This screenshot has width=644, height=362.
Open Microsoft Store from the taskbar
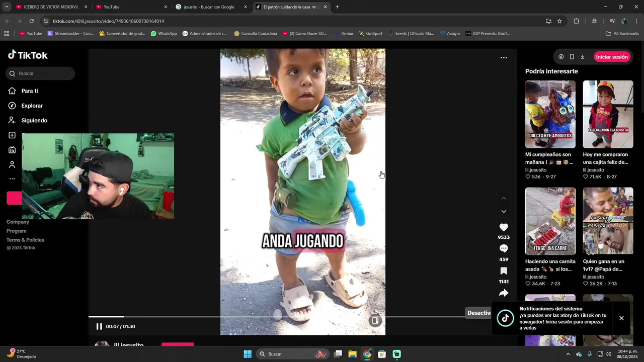coord(382,354)
